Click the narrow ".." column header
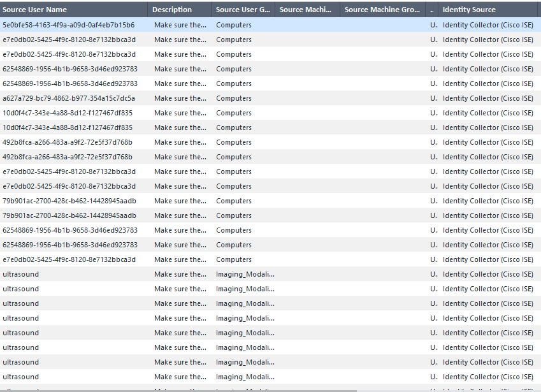 point(433,10)
